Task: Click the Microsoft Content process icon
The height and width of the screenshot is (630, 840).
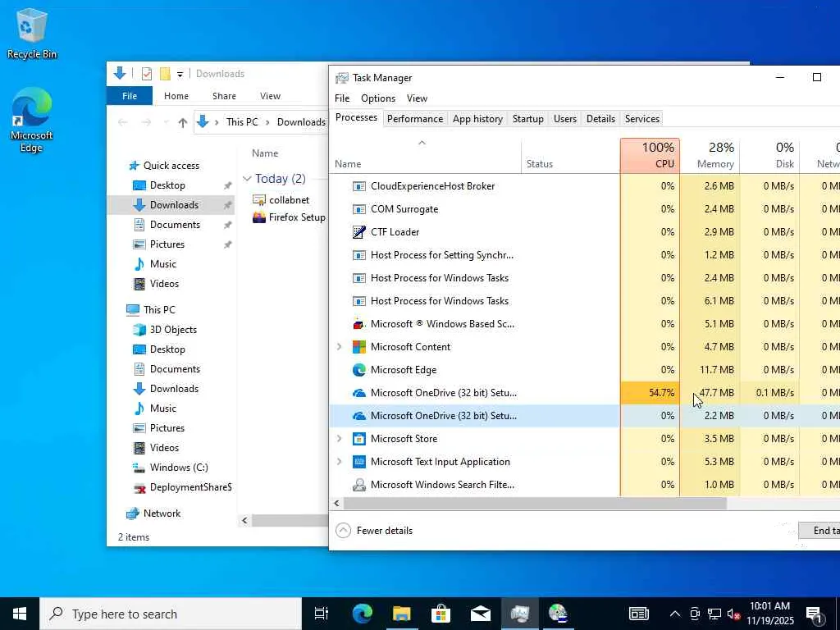Action: pyautogui.click(x=359, y=347)
